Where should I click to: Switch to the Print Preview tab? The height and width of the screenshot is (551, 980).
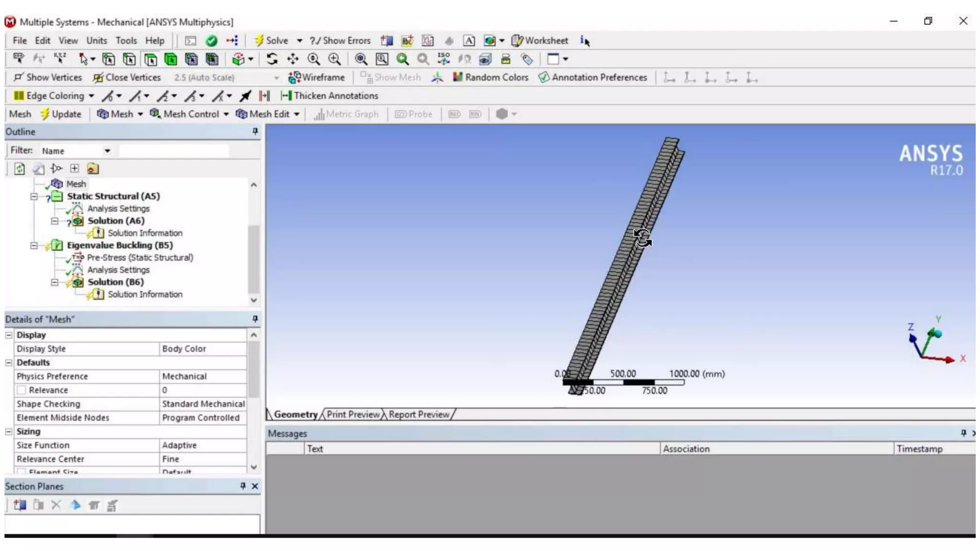pyautogui.click(x=353, y=415)
